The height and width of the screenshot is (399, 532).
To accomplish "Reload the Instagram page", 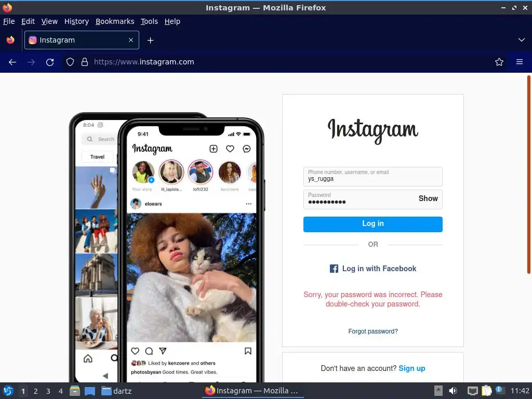I will pyautogui.click(x=50, y=62).
